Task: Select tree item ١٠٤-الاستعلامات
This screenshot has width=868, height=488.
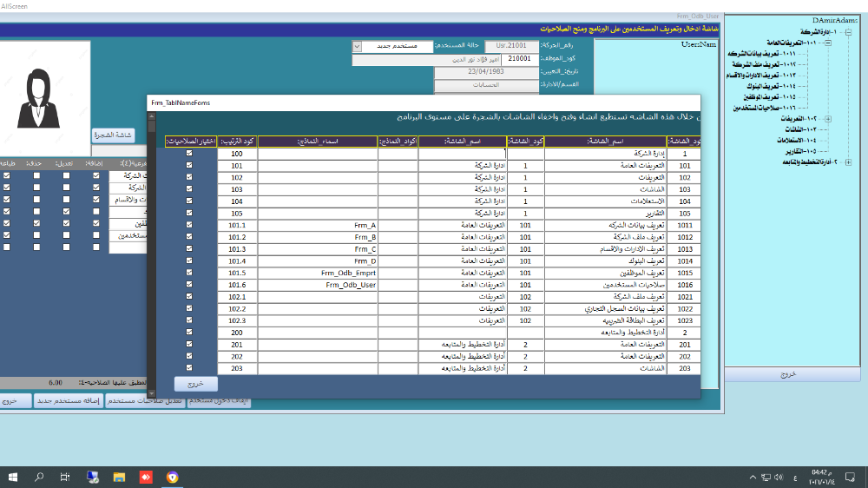Action: coord(796,140)
